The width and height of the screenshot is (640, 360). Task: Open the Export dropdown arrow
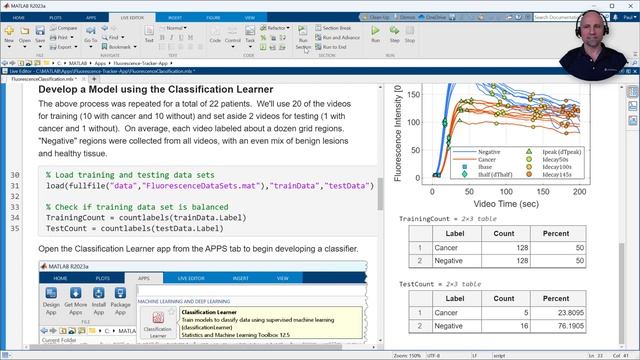click(76, 47)
